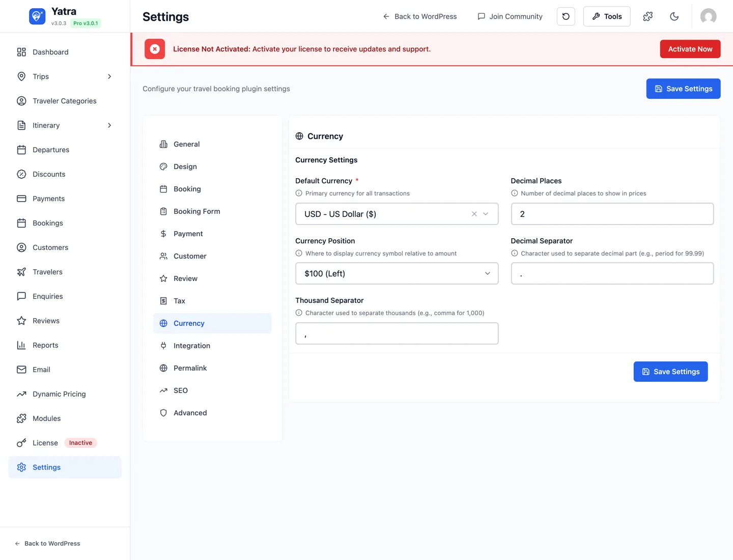Click the Pro v3.0.1 version badge
This screenshot has width=733, height=560.
[x=86, y=23]
